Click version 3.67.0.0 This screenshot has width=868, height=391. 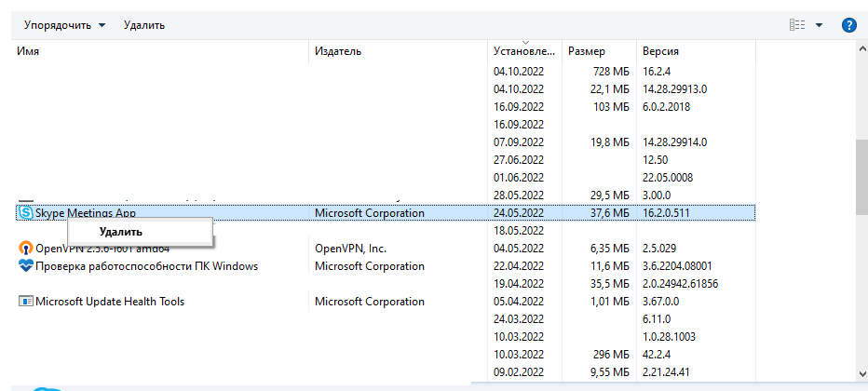click(661, 302)
